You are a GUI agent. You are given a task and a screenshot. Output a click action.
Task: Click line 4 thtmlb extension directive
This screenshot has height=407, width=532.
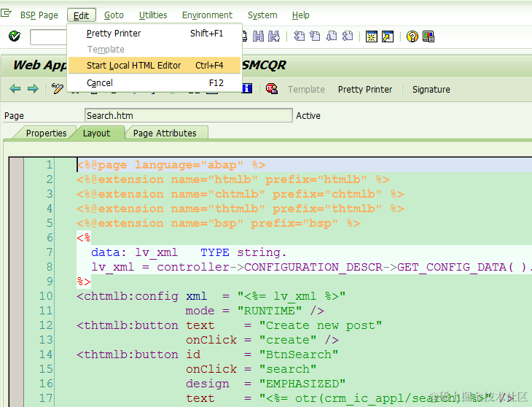point(240,209)
